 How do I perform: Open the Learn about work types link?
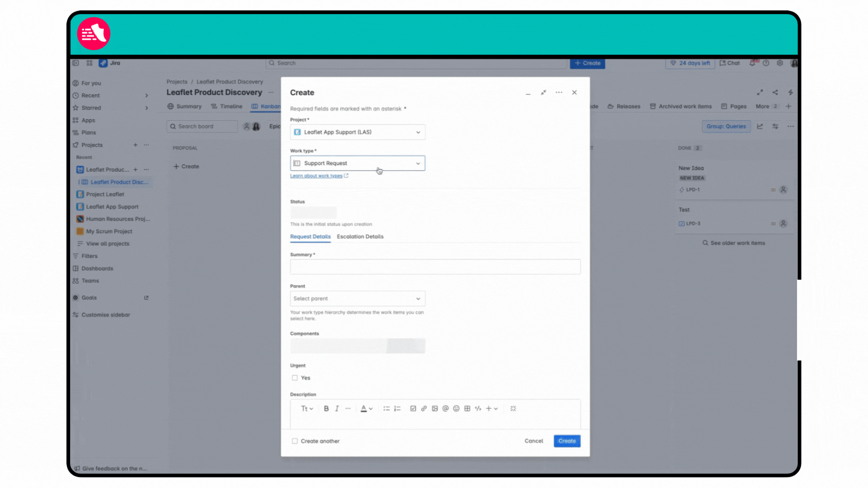coord(316,176)
